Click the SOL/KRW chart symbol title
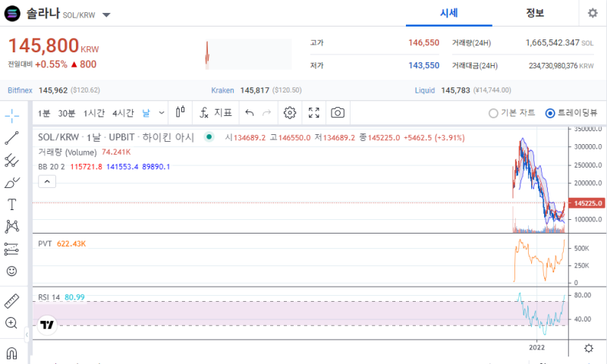Screen dimensions: 607x364 coord(116,137)
